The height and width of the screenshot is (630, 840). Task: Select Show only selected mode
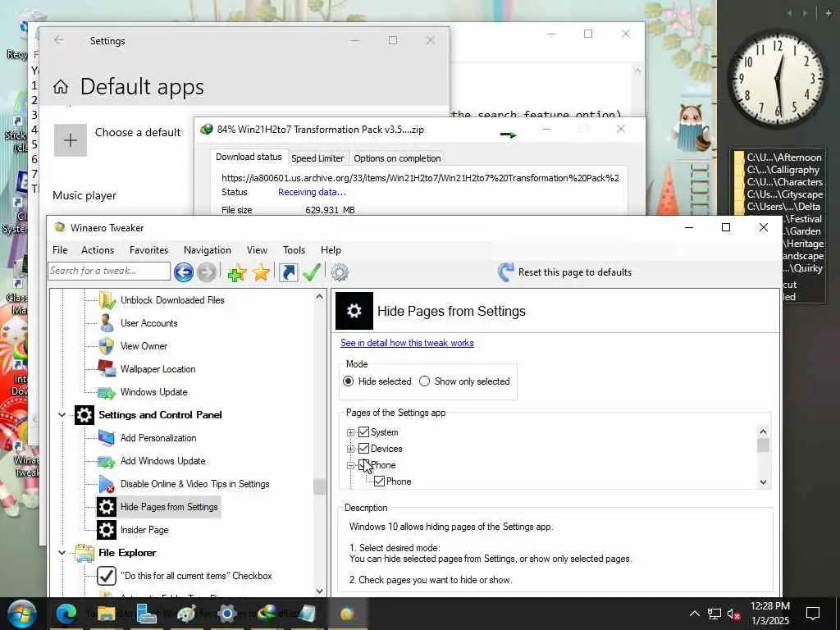point(425,381)
